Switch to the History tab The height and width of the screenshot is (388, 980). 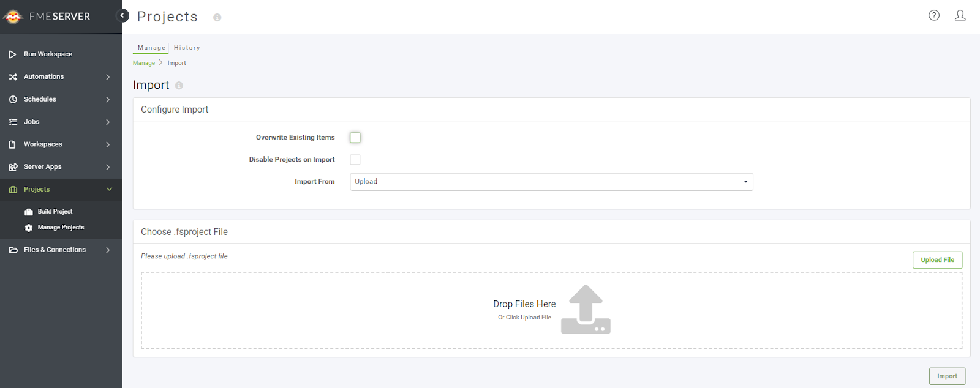[187, 48]
